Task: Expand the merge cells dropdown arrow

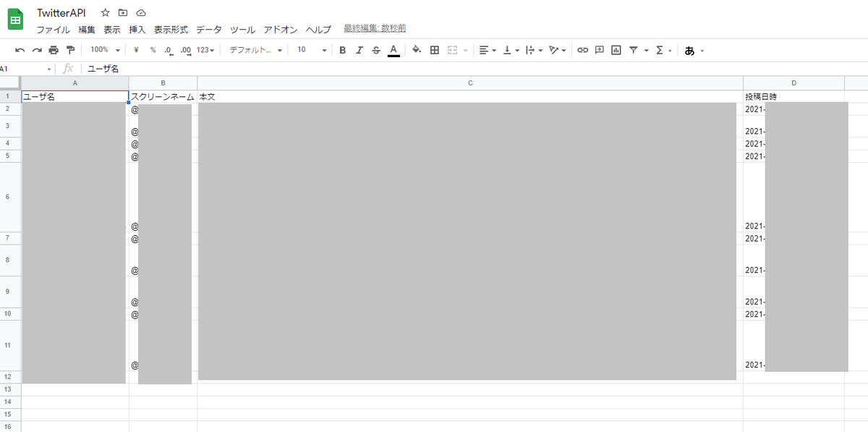Action: pos(465,51)
